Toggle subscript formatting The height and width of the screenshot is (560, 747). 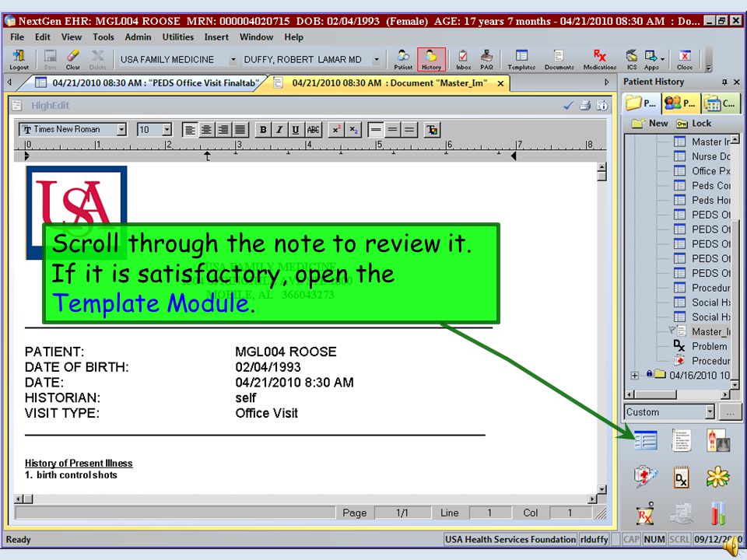pos(353,130)
